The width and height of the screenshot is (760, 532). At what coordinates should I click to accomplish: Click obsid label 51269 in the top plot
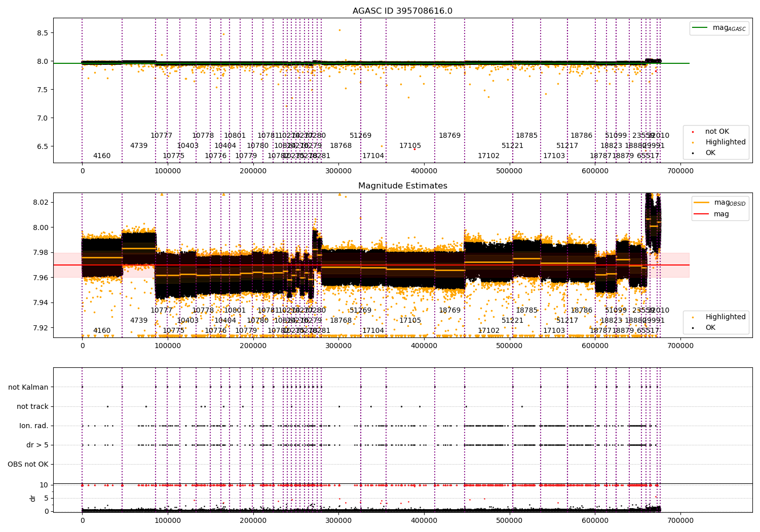(x=361, y=136)
